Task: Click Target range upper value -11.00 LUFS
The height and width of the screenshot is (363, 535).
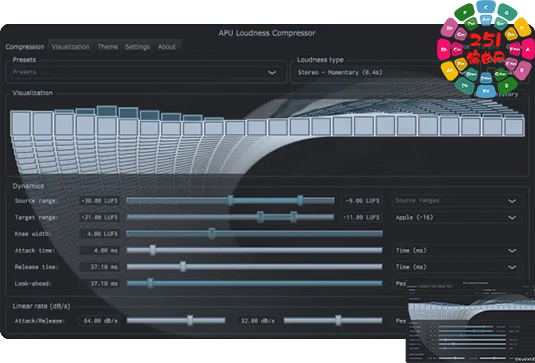Action: [362, 217]
